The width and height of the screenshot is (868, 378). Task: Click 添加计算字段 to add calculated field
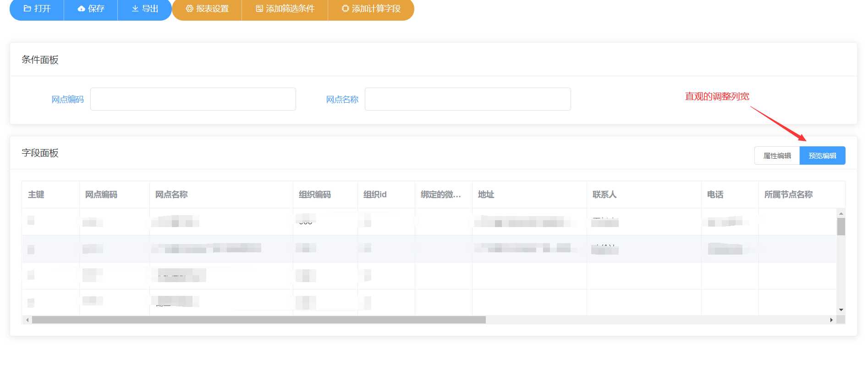tap(371, 9)
